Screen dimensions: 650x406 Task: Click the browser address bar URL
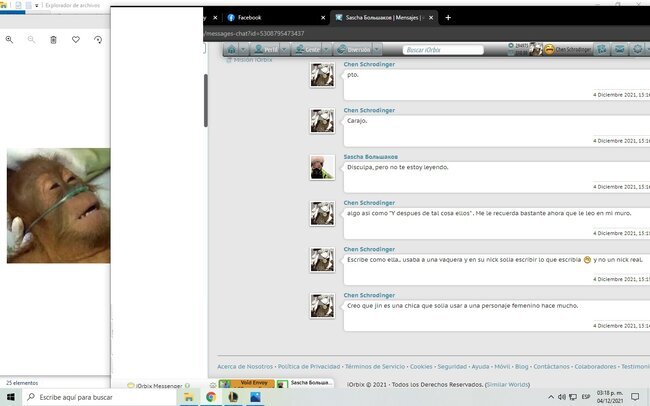click(254, 34)
